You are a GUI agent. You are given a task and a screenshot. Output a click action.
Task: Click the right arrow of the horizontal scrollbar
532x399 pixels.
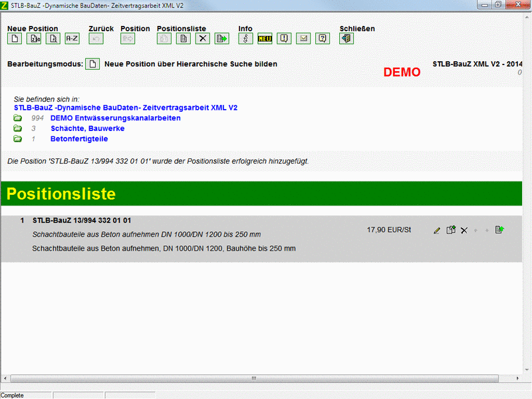517,378
